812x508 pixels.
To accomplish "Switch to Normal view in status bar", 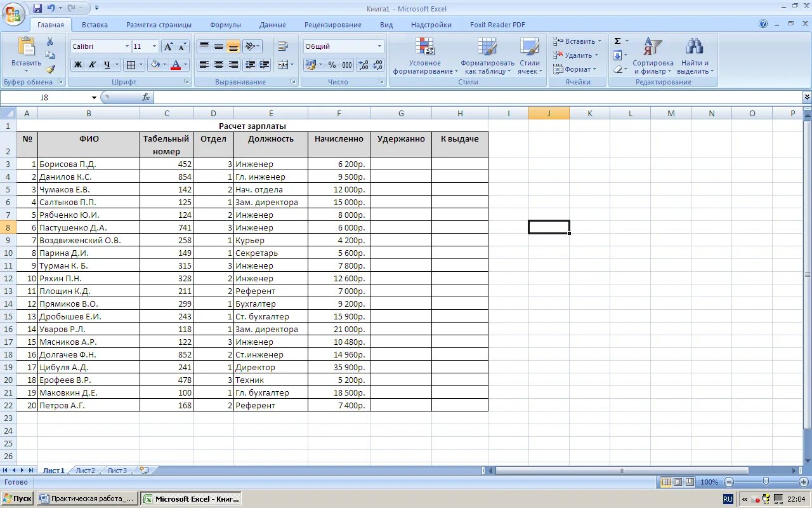I will tap(666, 483).
